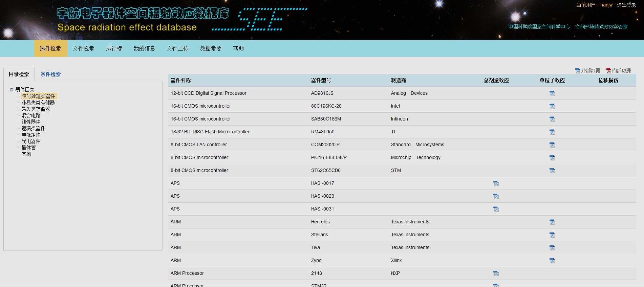Open single-event effect file for AD9816JS
The height and width of the screenshot is (287, 644).
click(552, 93)
